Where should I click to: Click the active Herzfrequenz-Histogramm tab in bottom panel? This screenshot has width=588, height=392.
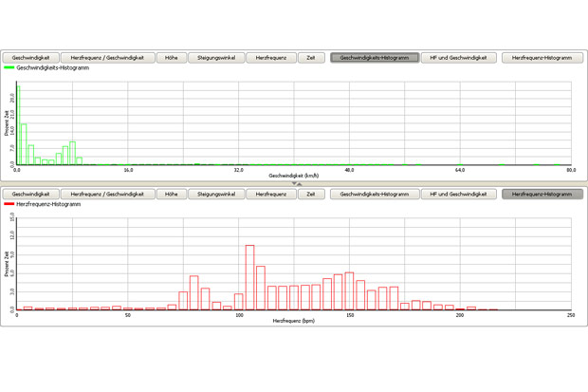(542, 194)
